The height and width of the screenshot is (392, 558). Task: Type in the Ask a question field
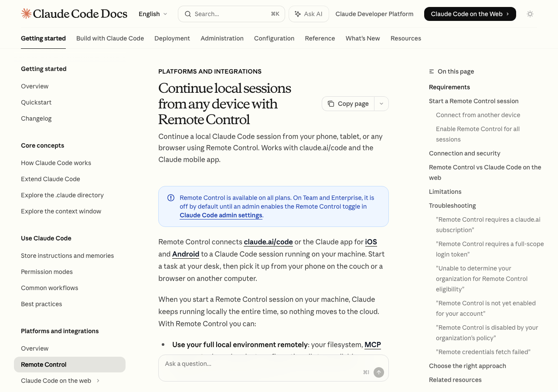click(262, 364)
